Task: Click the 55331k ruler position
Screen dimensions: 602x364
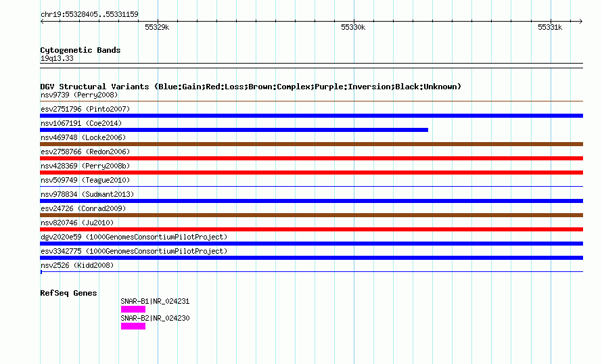Action: 550,27
